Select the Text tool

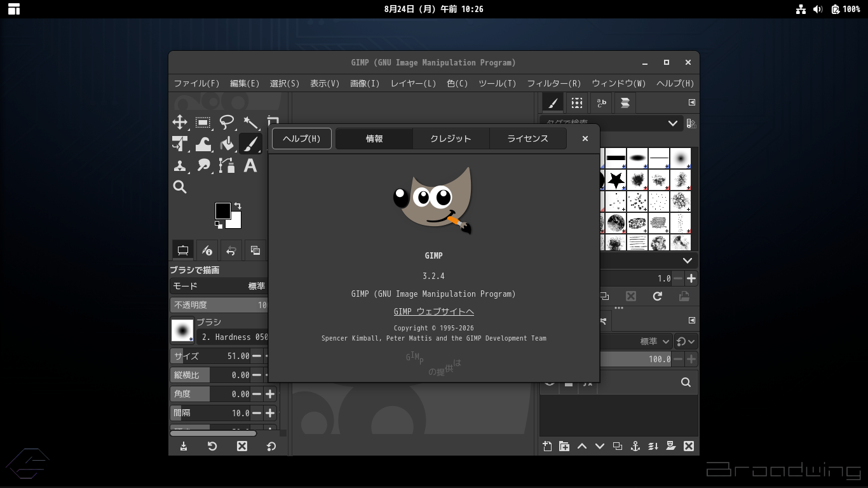pos(250,165)
